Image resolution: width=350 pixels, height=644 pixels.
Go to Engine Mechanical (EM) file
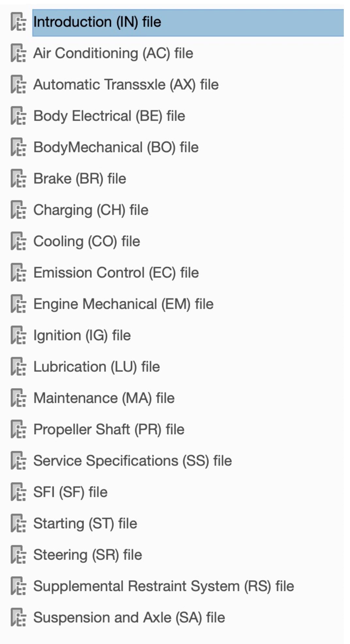point(123,304)
